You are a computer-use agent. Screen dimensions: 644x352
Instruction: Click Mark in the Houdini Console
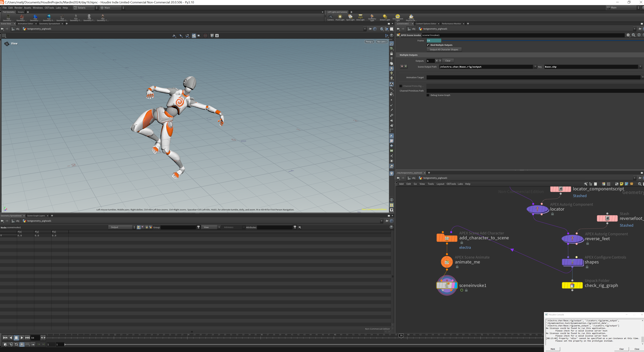click(553, 349)
